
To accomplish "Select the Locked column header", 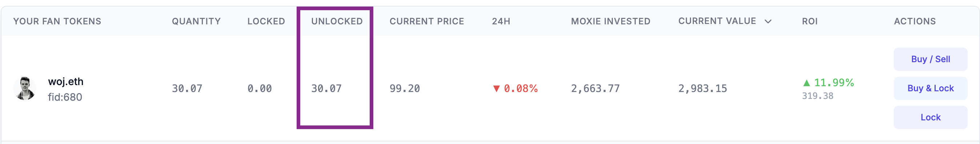I will [x=266, y=21].
